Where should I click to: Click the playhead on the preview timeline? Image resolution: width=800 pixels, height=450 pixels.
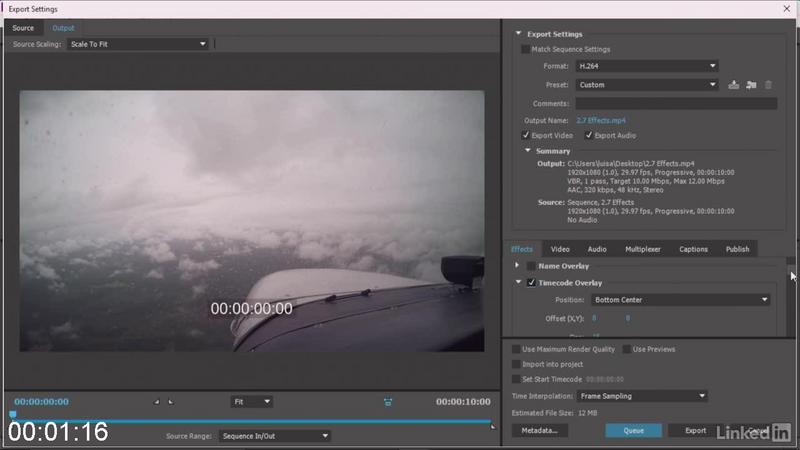(x=13, y=414)
